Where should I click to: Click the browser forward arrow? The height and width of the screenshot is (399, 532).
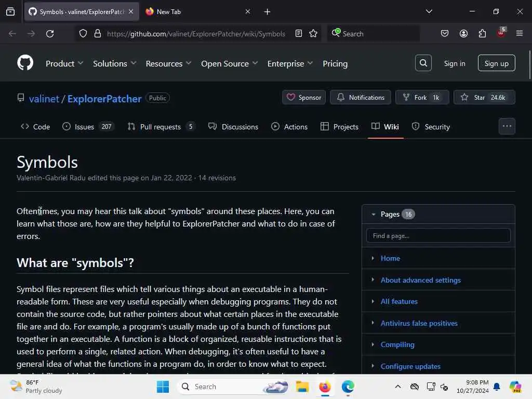[x=31, y=34]
